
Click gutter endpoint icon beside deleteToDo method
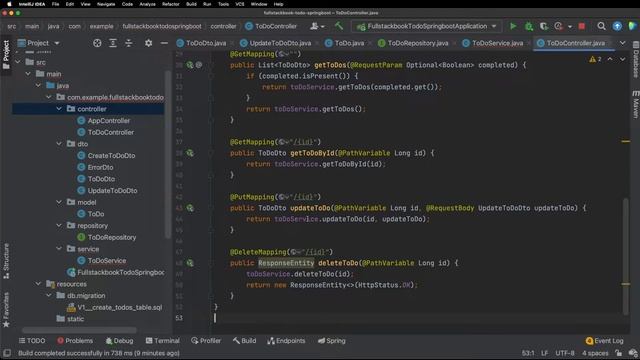point(190,263)
